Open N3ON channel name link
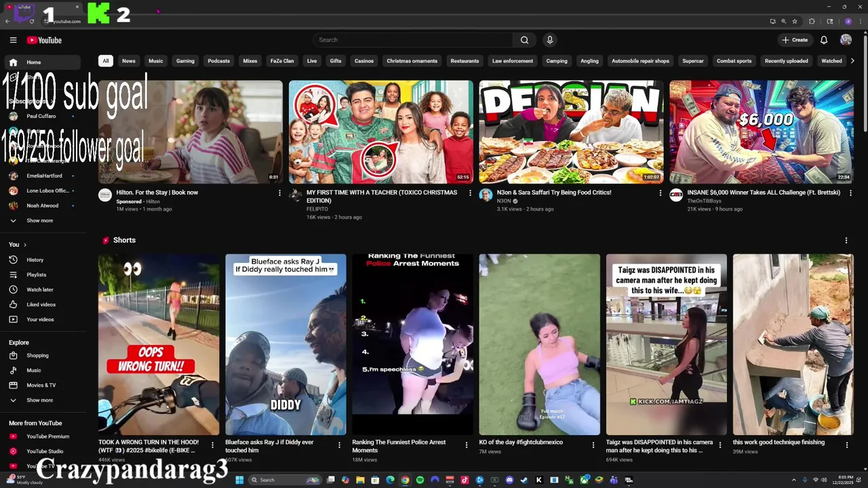868x488 pixels. (x=504, y=201)
